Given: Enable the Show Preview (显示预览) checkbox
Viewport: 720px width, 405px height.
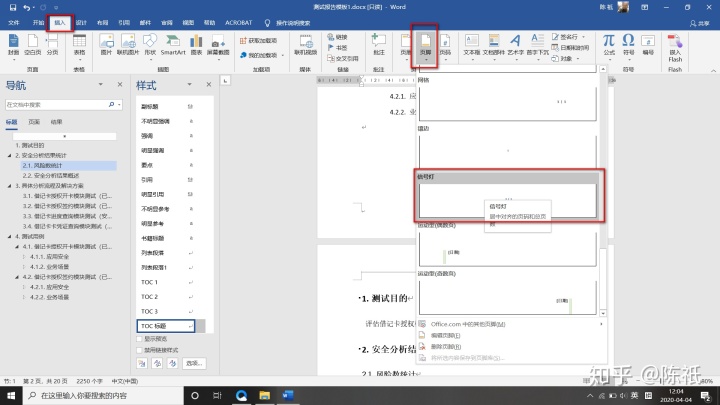Looking at the screenshot, I should coord(139,339).
